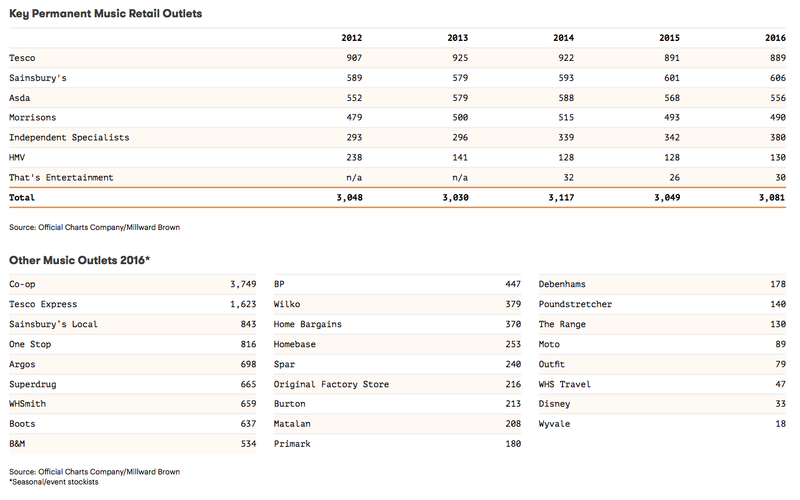The width and height of the screenshot is (800, 500).
Task: Select the 2015 column header
Action: (x=669, y=38)
